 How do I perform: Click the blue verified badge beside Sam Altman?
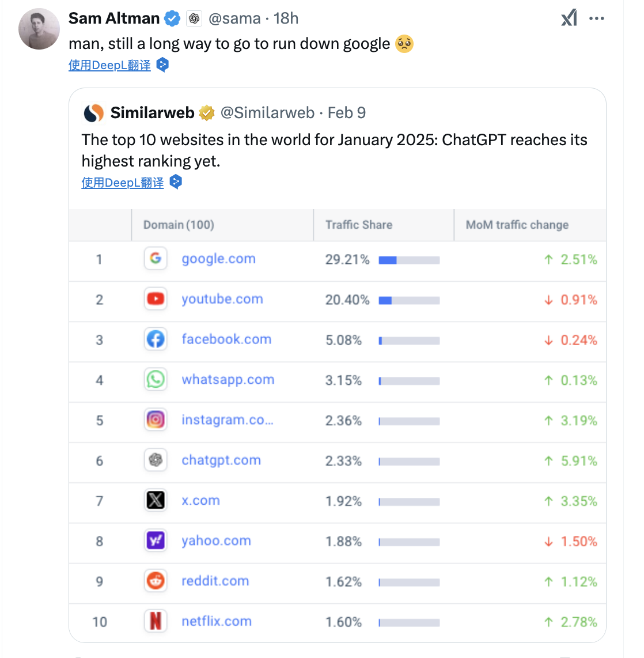172,19
